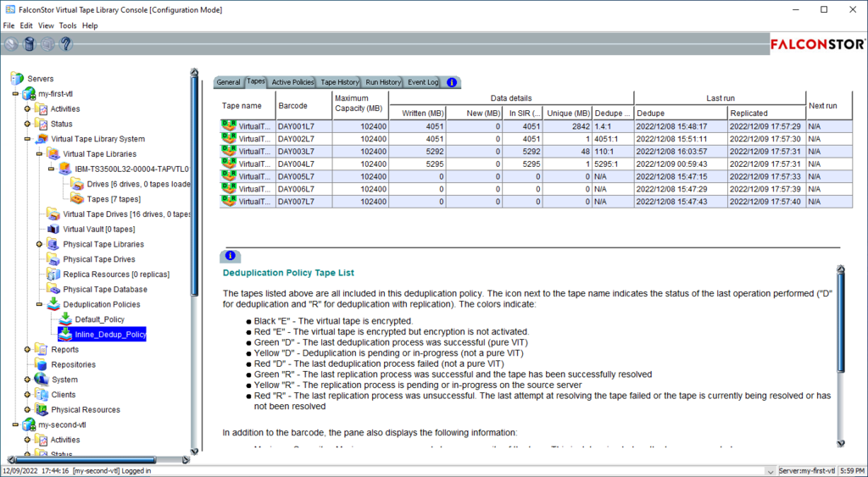Expand Status under my-first-vtl
Viewport: 868px width, 477px height.
coord(27,124)
